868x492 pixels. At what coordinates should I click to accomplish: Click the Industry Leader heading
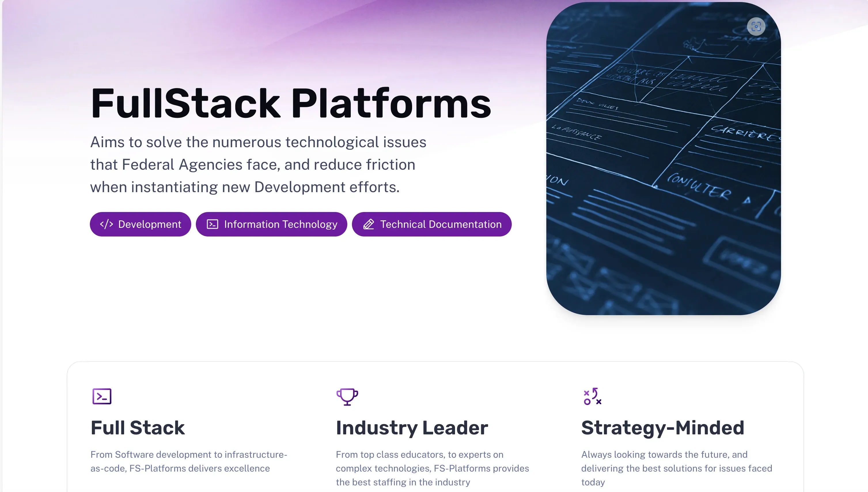click(x=412, y=427)
